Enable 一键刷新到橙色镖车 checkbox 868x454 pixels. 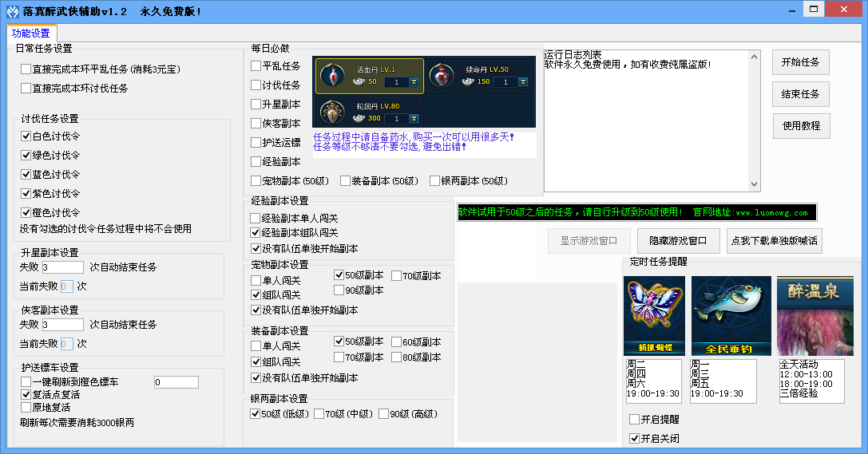pos(26,381)
